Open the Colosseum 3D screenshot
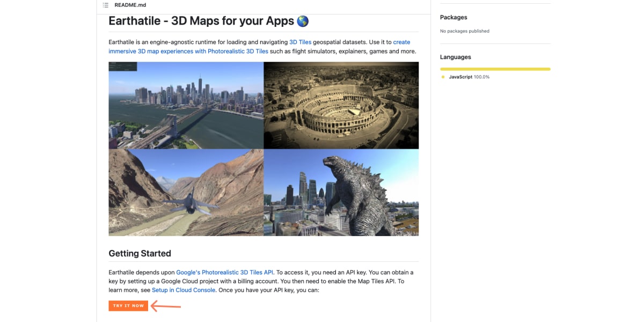The height and width of the screenshot is (322, 644). [x=341, y=105]
